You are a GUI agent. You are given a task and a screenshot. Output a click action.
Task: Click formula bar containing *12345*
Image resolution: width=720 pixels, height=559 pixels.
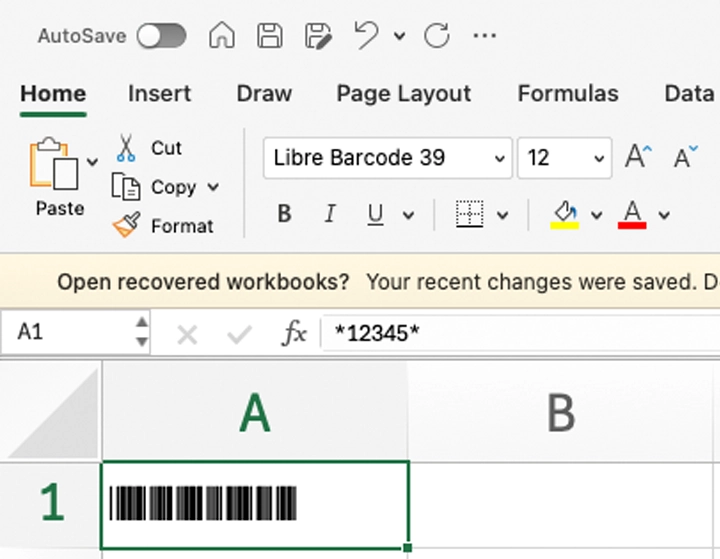point(520,333)
